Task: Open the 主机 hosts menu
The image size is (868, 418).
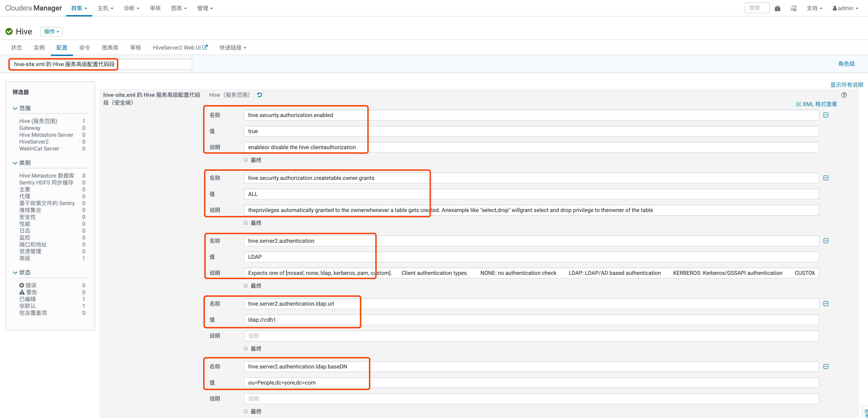Action: coord(105,8)
